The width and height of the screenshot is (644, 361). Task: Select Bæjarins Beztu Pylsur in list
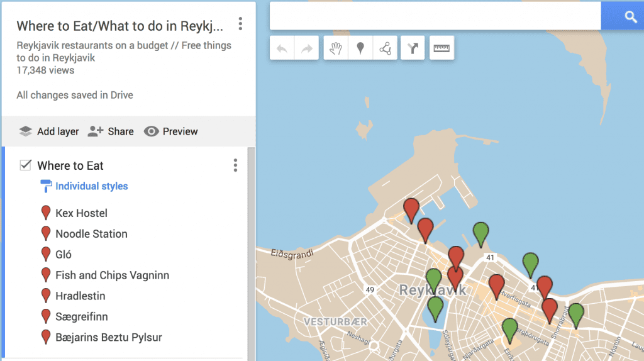[109, 337]
